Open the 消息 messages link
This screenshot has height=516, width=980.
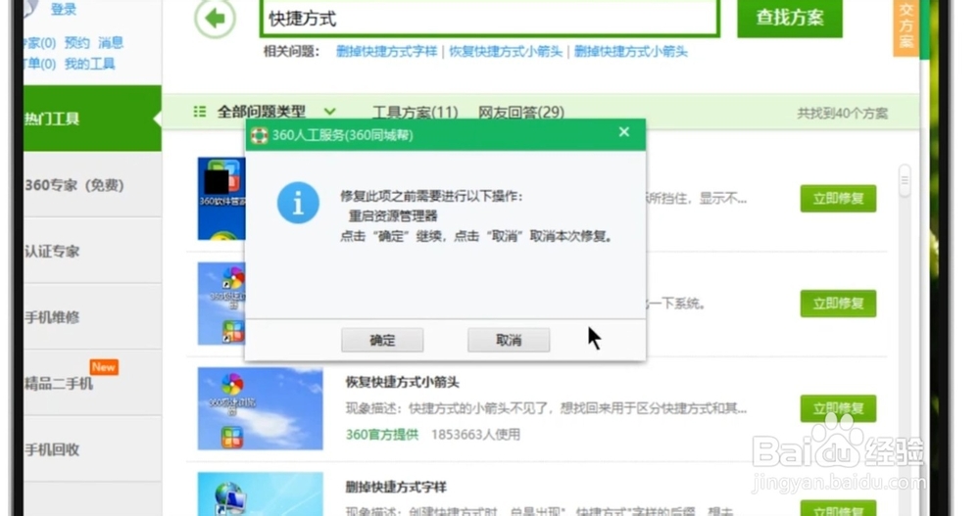pos(111,42)
